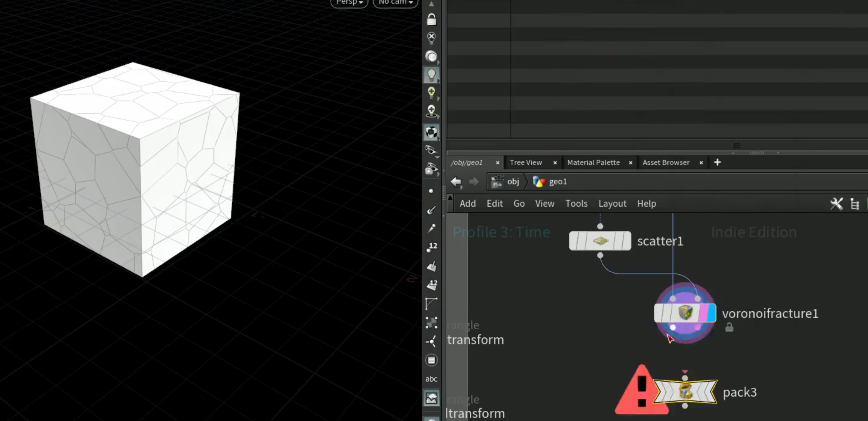The height and width of the screenshot is (421, 868).
Task: Toggle voronoifracture1 pink template flag
Action: point(703,313)
